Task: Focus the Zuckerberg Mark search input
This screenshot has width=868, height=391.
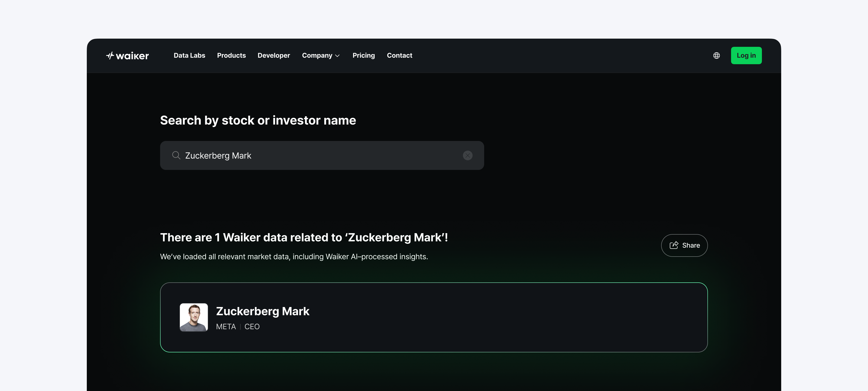Action: pos(322,155)
